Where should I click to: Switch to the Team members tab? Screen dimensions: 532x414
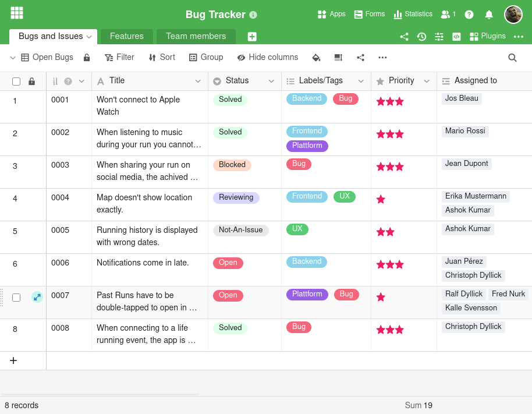tap(196, 36)
